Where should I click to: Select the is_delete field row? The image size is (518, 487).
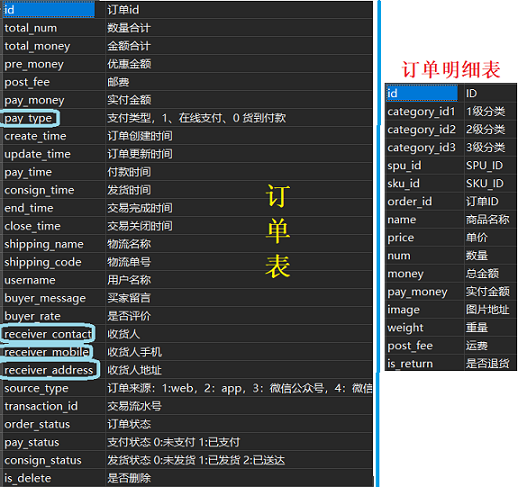[188, 478]
